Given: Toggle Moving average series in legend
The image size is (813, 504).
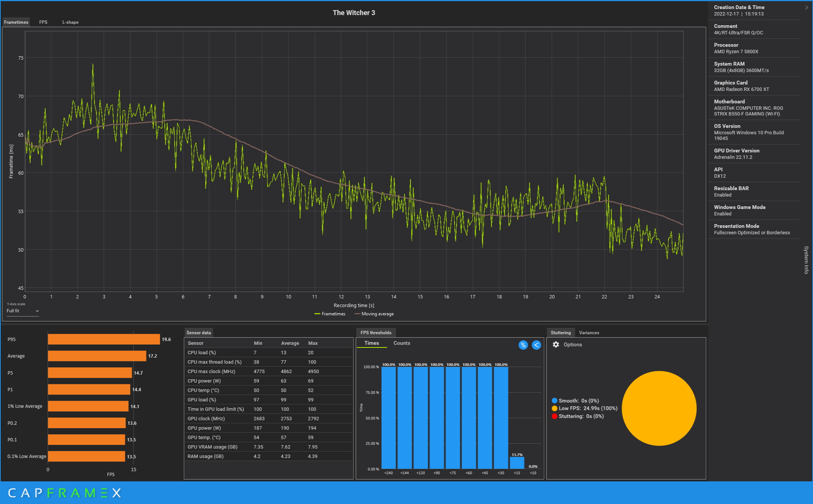Looking at the screenshot, I should click(x=374, y=314).
